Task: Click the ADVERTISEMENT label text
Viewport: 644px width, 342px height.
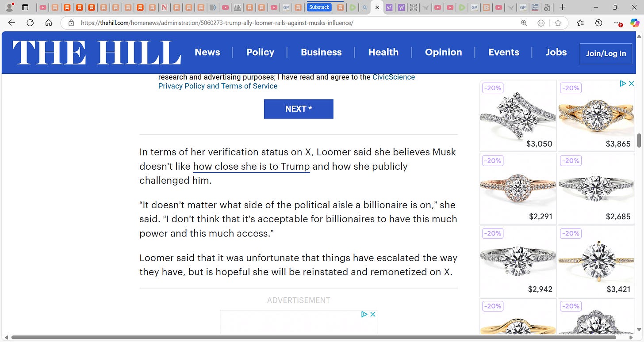Action: pos(299,300)
